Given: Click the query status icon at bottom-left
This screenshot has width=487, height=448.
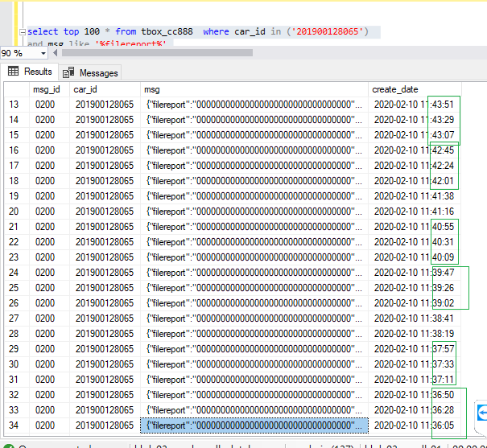Looking at the screenshot, I should click(7, 443).
